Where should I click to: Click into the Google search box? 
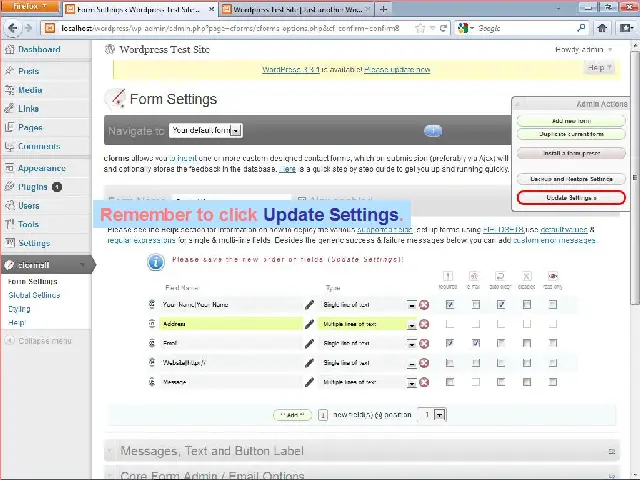(524, 28)
